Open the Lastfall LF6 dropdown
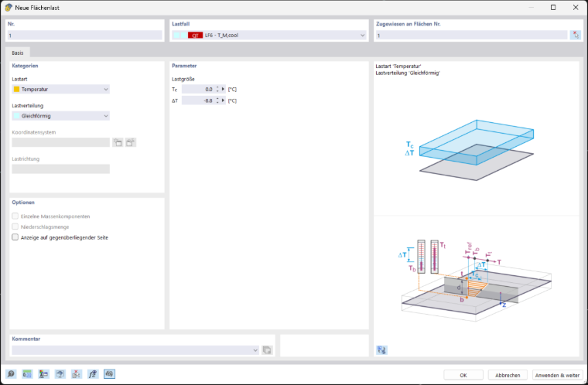Screen dimensions: 588x385 click(x=269, y=36)
